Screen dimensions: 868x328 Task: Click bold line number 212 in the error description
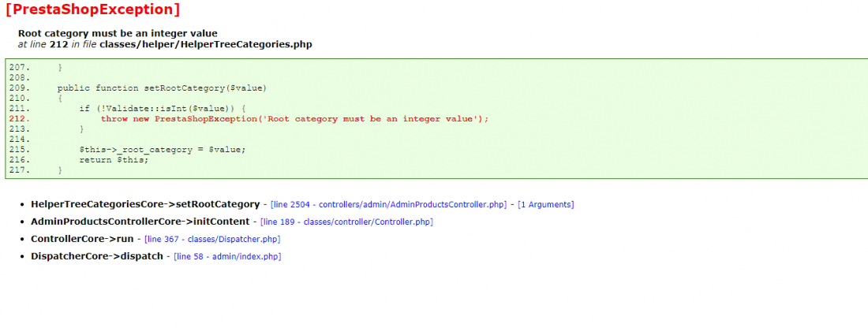pyautogui.click(x=58, y=44)
